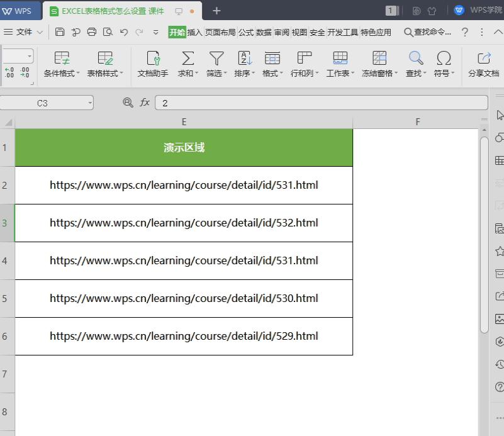The height and width of the screenshot is (436, 504).
Task: Click the link ending in 532.html
Action: click(183, 223)
